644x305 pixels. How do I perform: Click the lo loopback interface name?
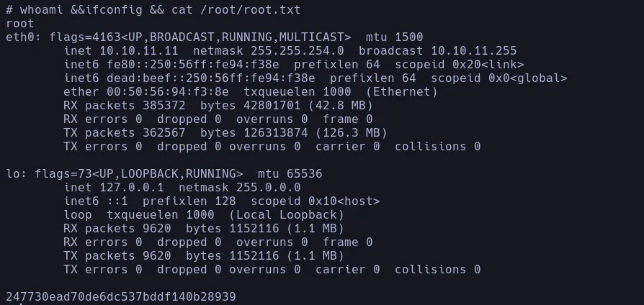pyautogui.click(x=12, y=174)
